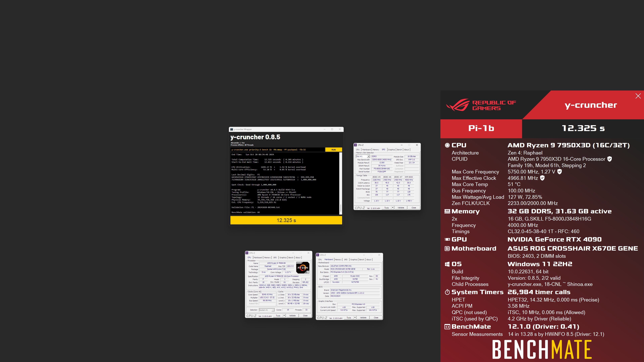Click Validate in the Processor CPU-Z window
644x362 pixels.
click(x=292, y=316)
